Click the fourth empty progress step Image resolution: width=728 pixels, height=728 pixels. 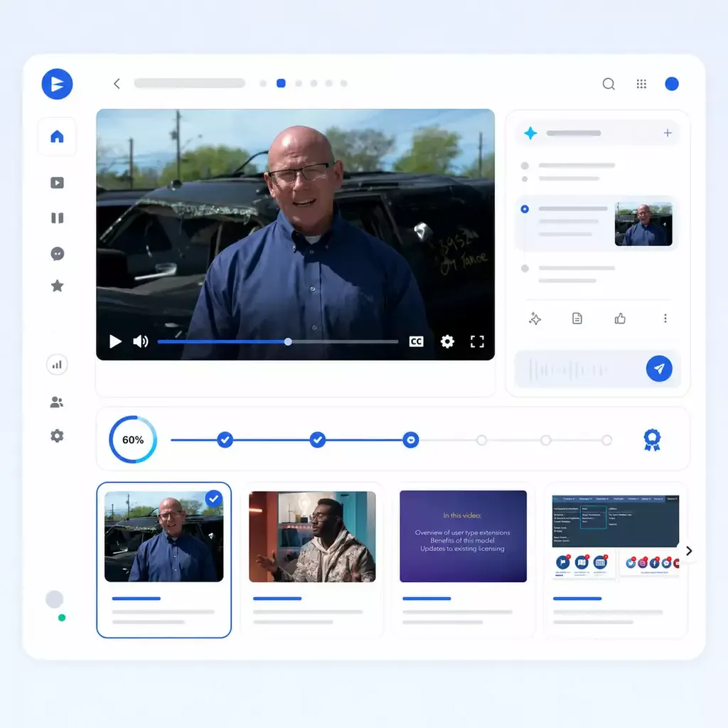481,440
